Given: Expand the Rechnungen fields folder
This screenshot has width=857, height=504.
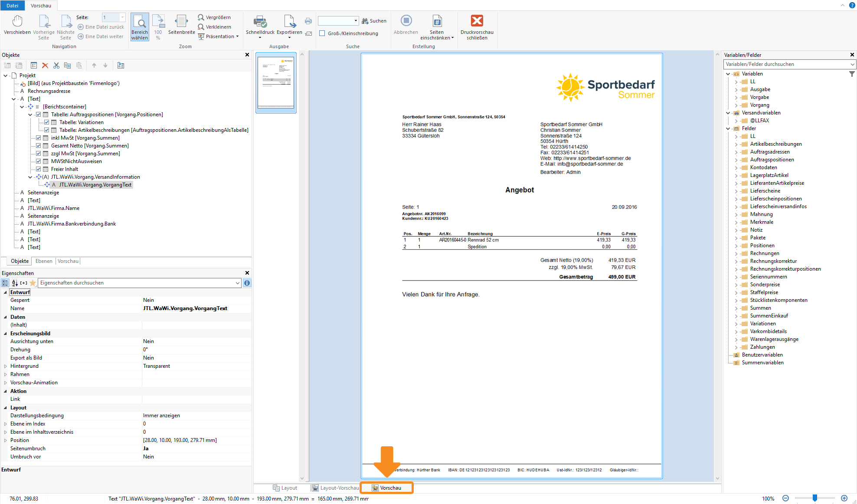Looking at the screenshot, I should (736, 253).
